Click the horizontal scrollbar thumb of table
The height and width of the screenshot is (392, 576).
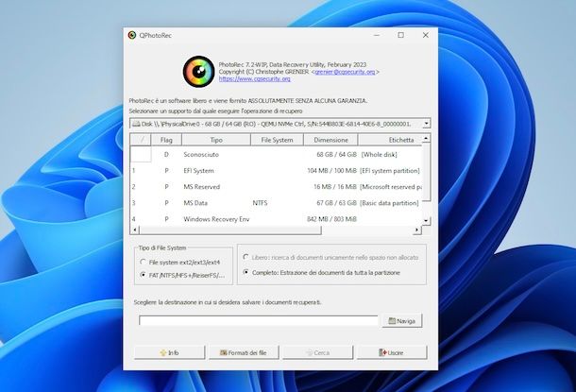click(x=230, y=230)
